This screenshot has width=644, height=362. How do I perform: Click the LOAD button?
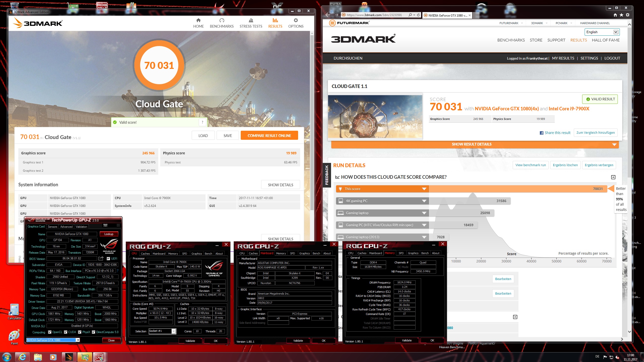pos(203,135)
